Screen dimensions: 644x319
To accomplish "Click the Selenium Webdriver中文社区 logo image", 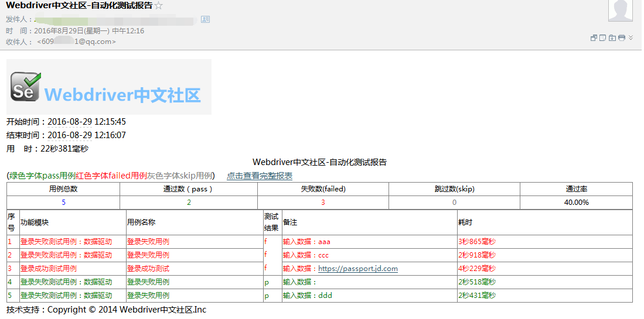I will (109, 87).
